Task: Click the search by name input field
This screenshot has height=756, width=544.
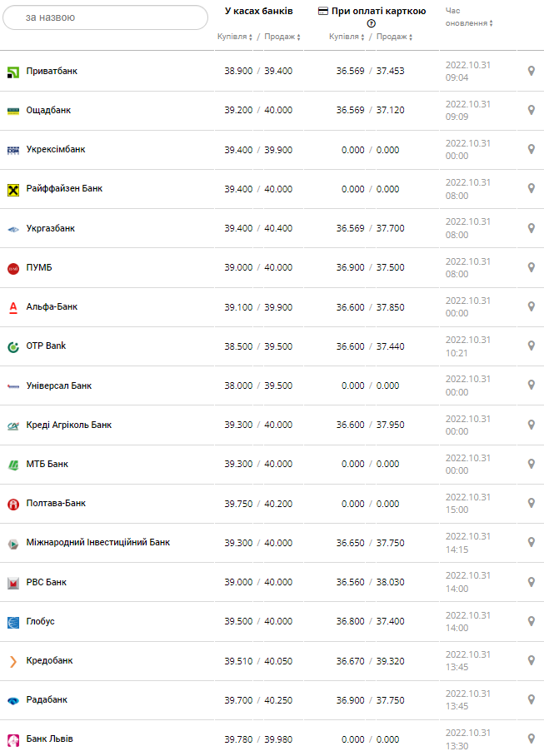Action: pos(105,17)
